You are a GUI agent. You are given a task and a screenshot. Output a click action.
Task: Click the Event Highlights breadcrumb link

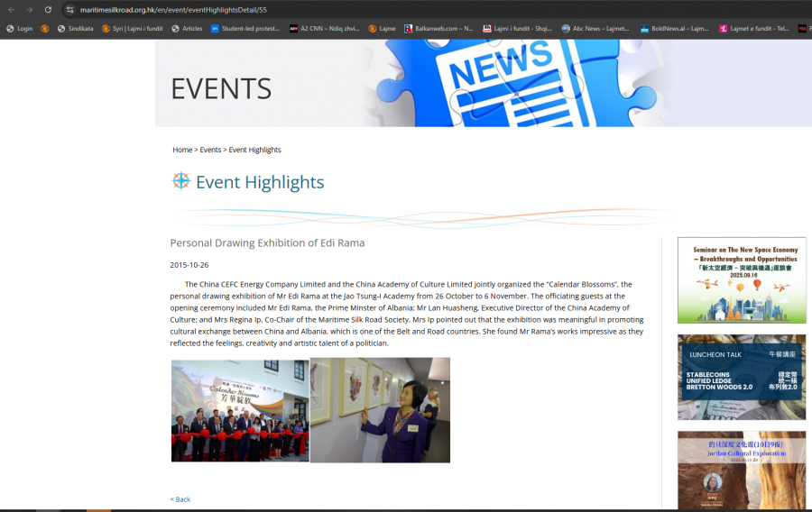(254, 150)
